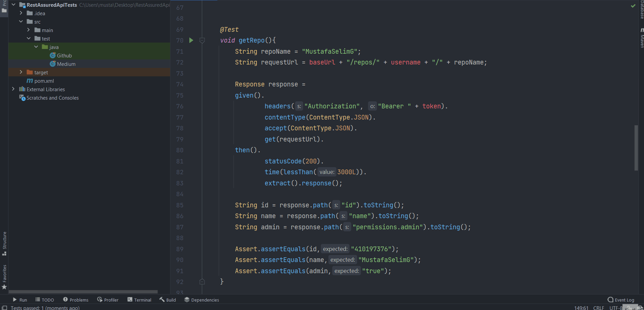Viewport: 644px width, 310px height.
Task: Click the baseUrl variable on line 72
Action: point(322,62)
